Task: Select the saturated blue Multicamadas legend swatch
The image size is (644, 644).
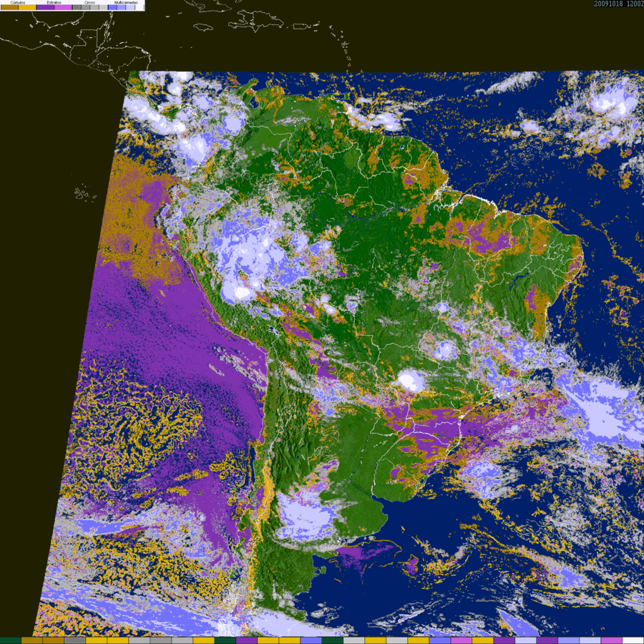Action: [x=112, y=7]
